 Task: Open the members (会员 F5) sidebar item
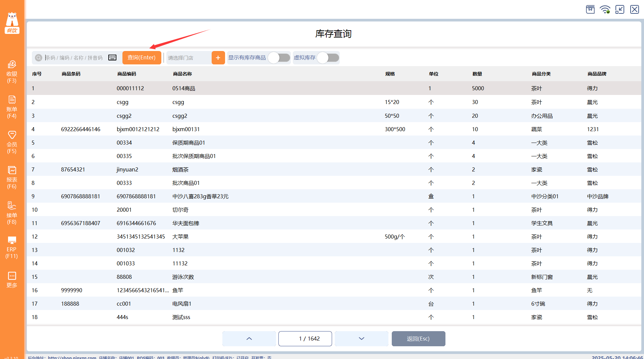12,142
